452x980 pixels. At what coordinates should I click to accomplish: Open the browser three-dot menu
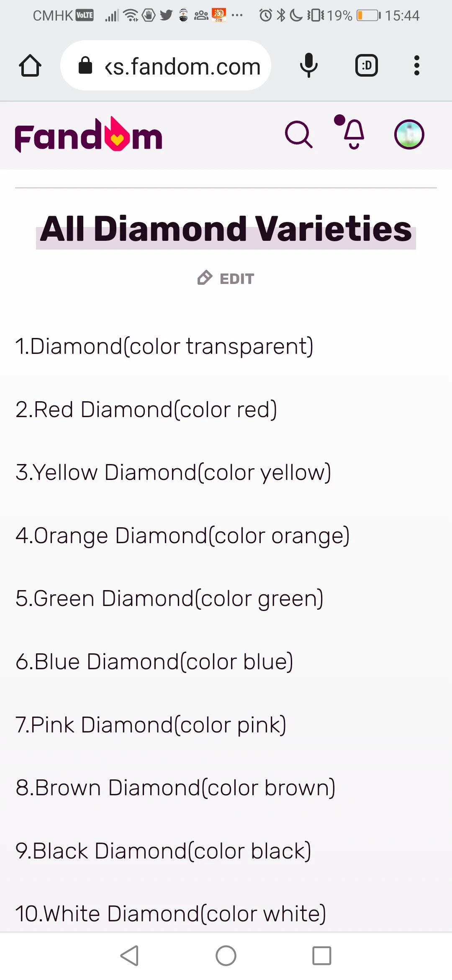pos(416,66)
